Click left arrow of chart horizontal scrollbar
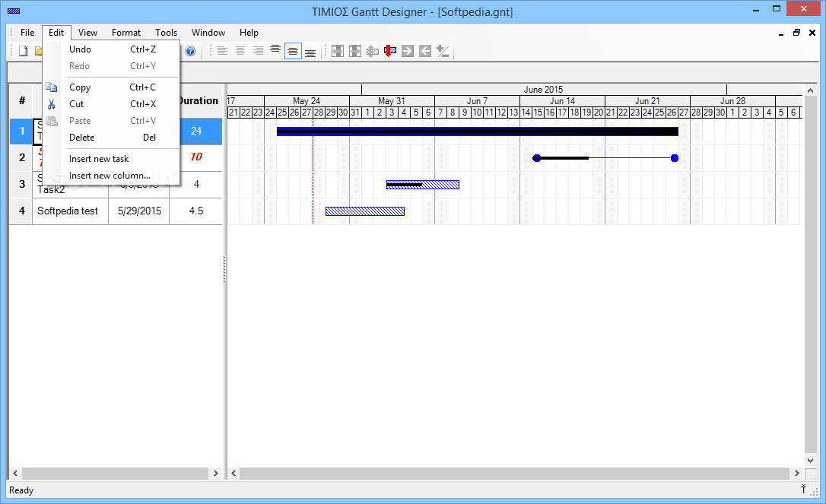 coord(234,473)
